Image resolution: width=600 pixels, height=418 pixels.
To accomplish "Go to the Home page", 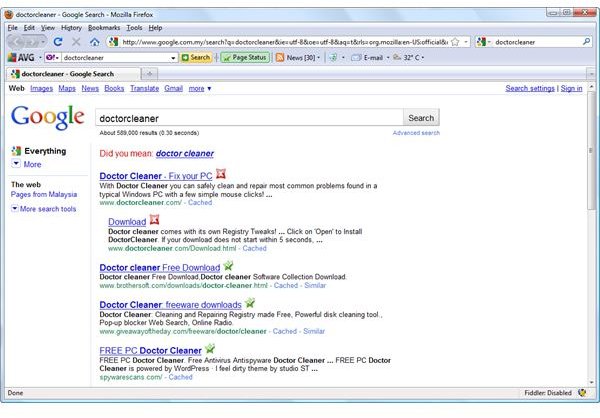I will pyautogui.click(x=95, y=42).
